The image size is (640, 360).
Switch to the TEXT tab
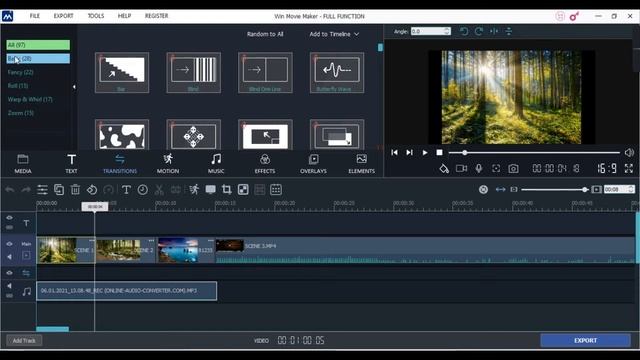71,164
